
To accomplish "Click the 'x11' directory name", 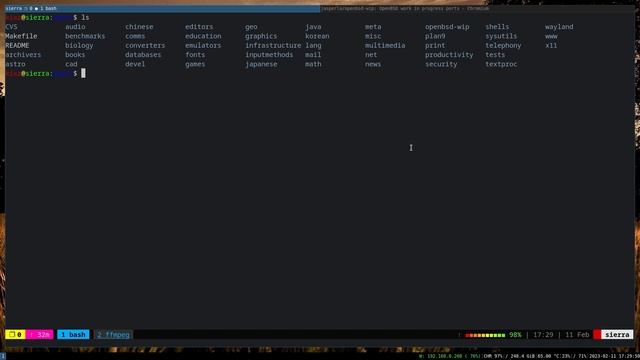I will (x=551, y=46).
